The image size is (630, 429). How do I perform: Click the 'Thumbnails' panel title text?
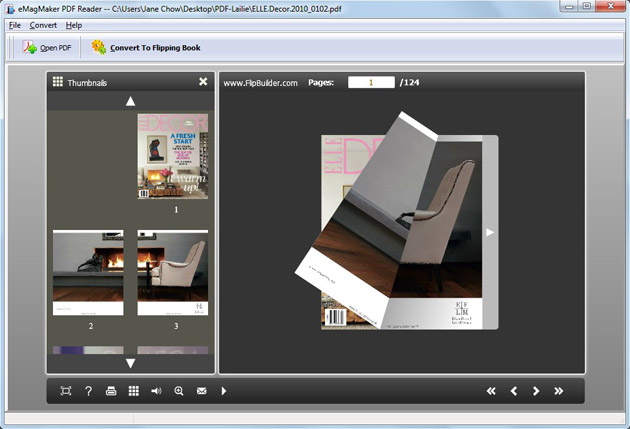click(x=87, y=83)
